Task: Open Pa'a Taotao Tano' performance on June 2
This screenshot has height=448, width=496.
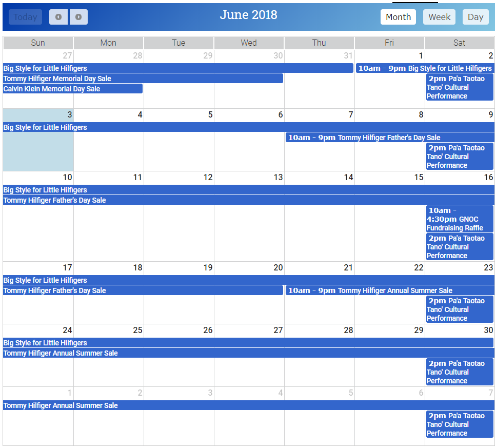Action: tap(460, 87)
